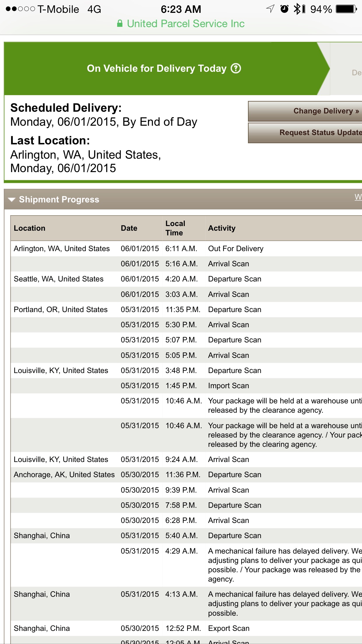Tap the United Parcel Service Inc address bar
The height and width of the screenshot is (644, 362).
(x=181, y=24)
